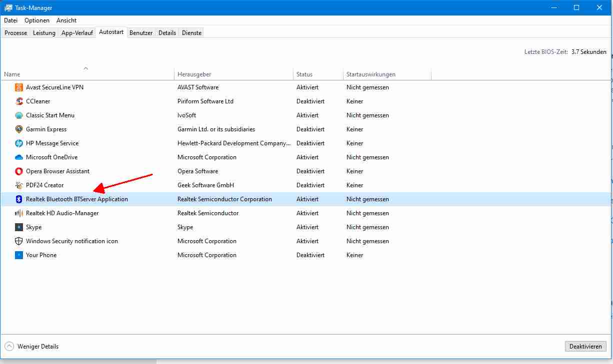Select the HP Message Service entry name
Screen dimensions: 613x364
(x=52, y=143)
